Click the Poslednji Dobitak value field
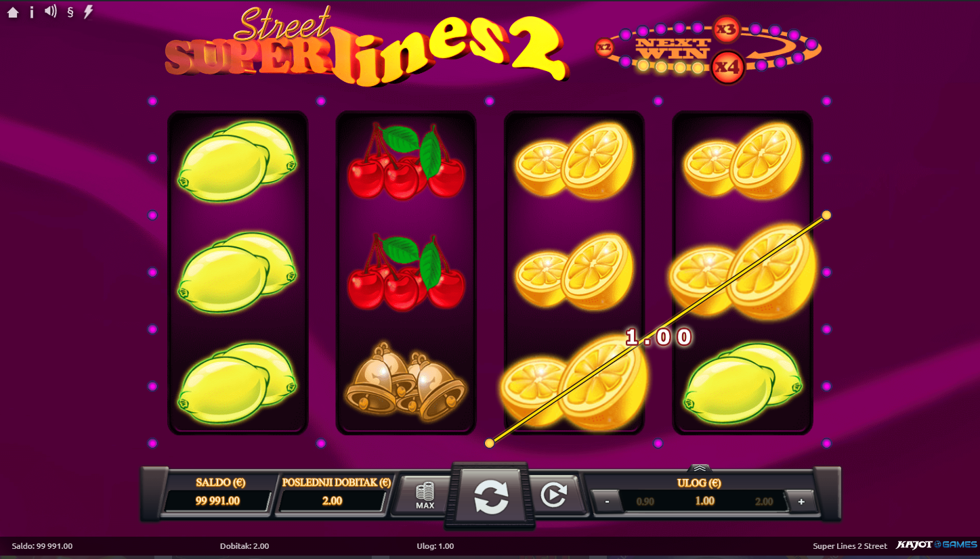Image resolution: width=980 pixels, height=559 pixels. [332, 501]
